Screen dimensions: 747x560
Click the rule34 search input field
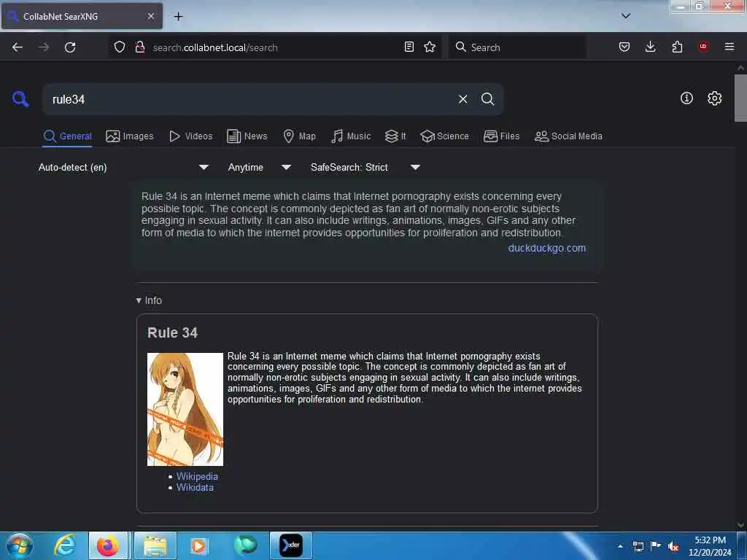[248, 99]
